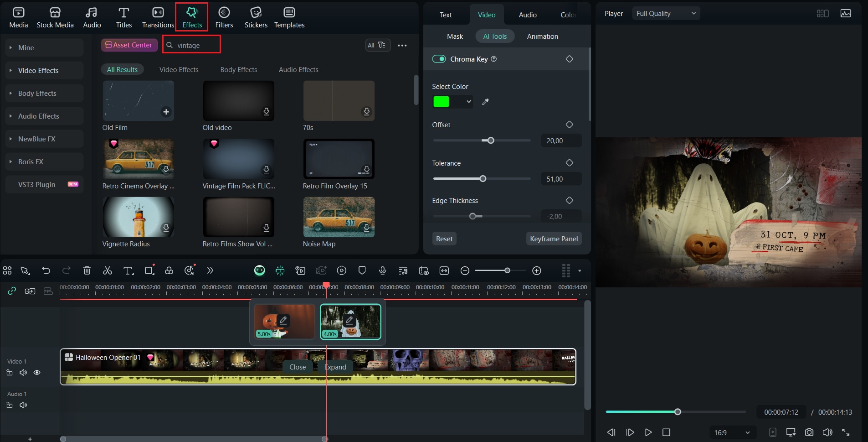The width and height of the screenshot is (868, 442).
Task: Select the Vignette Radius effect thumbnail
Action: pos(138,217)
